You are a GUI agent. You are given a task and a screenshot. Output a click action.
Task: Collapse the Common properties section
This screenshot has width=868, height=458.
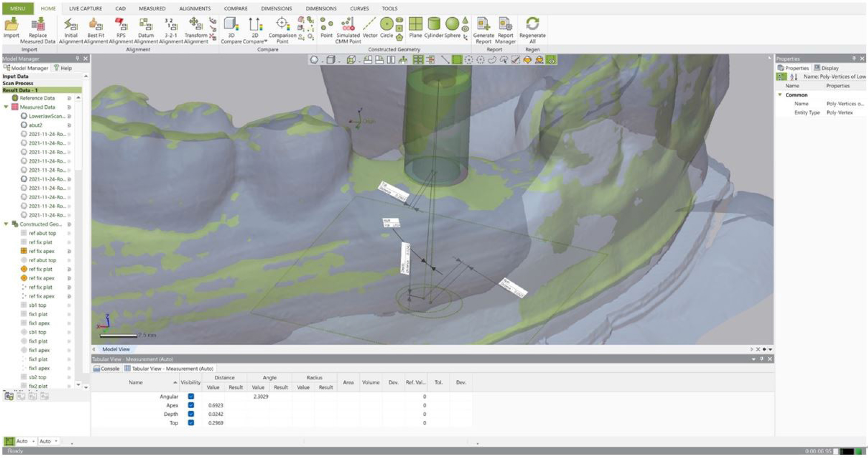(x=780, y=95)
